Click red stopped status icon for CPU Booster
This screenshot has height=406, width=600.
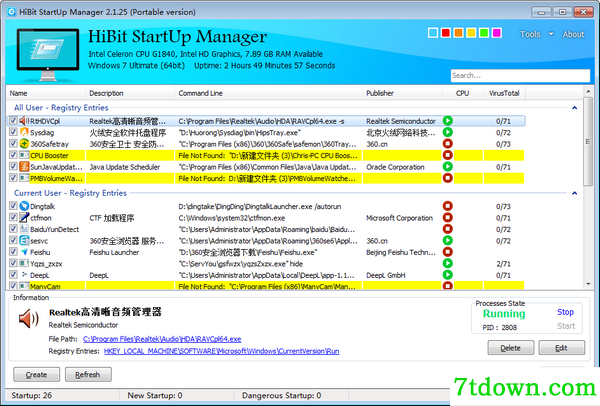pos(448,155)
